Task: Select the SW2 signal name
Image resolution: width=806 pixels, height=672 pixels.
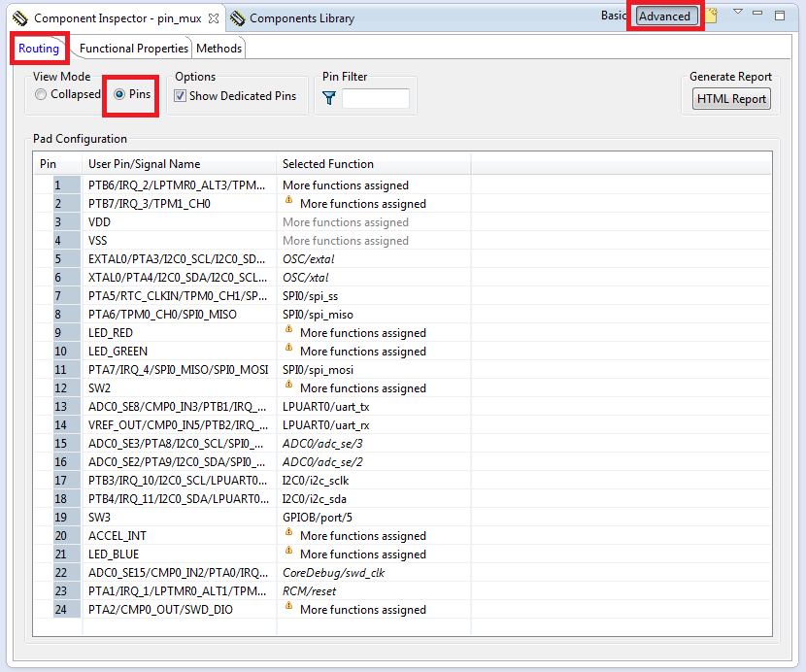Action: tap(99, 388)
